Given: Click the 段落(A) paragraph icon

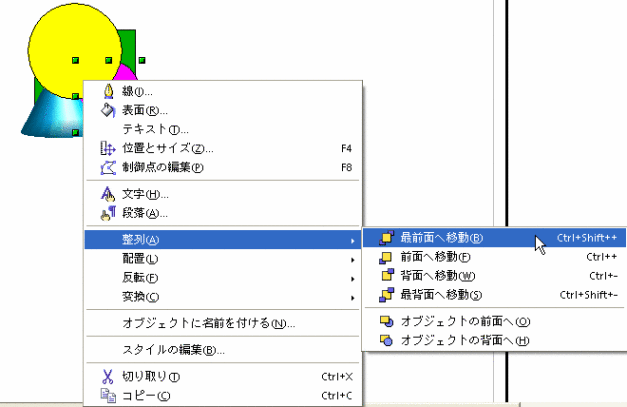Looking at the screenshot, I should 108,213.
